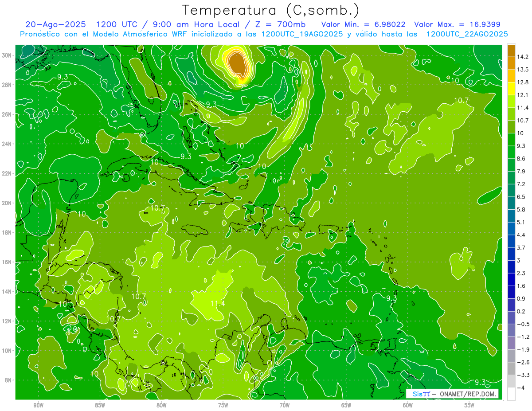This screenshot has height=411, width=532.
Task: Click the 16N latitude axis label
Action: click(7, 262)
